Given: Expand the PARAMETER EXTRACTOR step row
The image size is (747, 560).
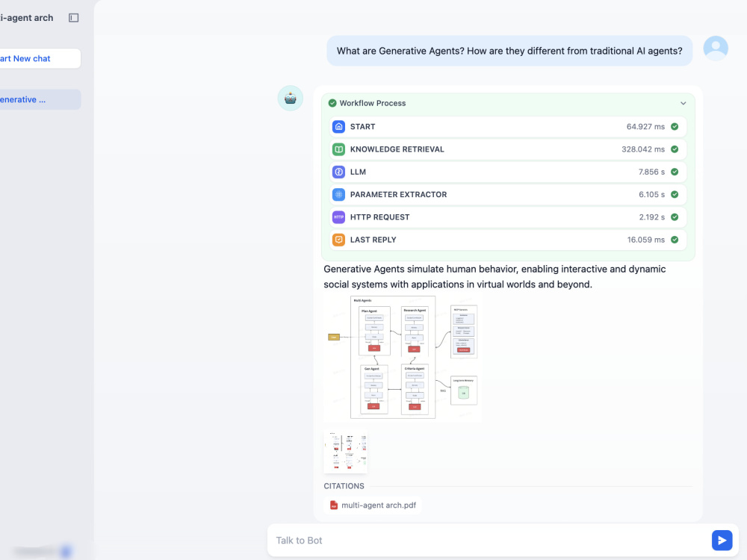Looking at the screenshot, I should (508, 195).
